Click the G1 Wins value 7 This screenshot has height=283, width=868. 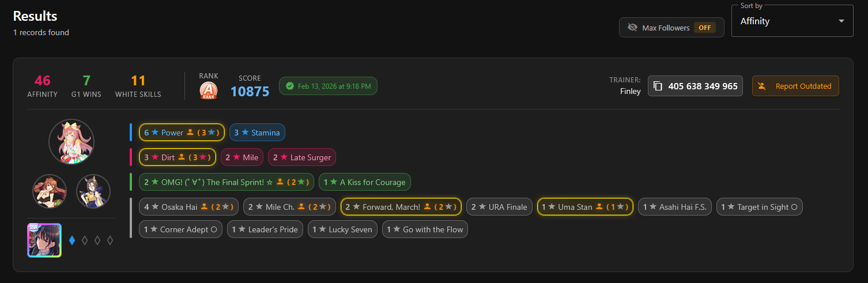tap(86, 80)
